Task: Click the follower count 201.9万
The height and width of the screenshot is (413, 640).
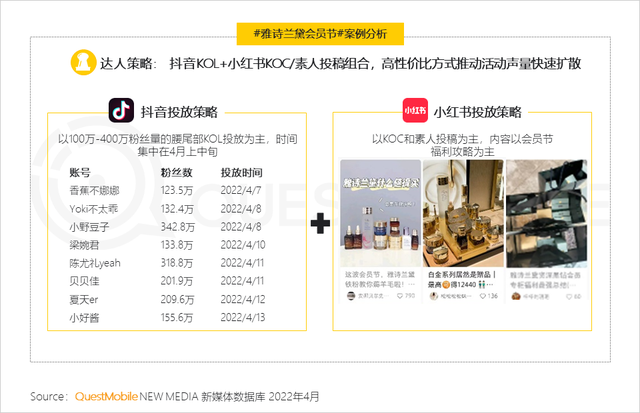Action: pos(177,281)
